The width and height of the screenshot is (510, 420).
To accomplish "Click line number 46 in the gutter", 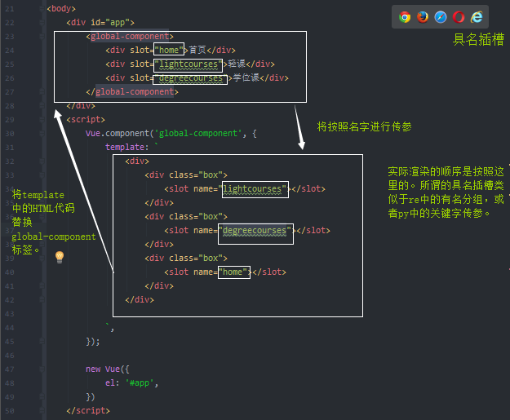I will 10,356.
